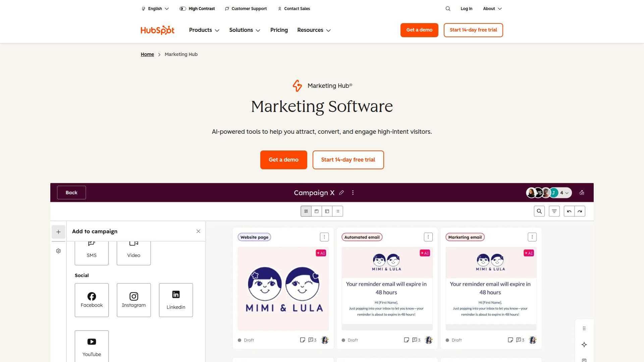
Task: Click the plus icon in left sidebar
Action: 58,232
